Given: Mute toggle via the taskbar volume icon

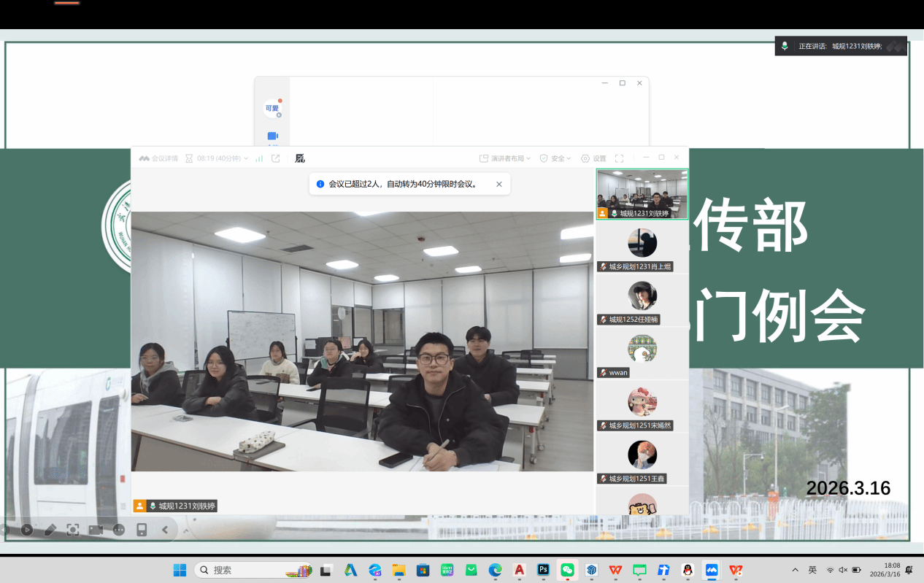Looking at the screenshot, I should (x=843, y=570).
